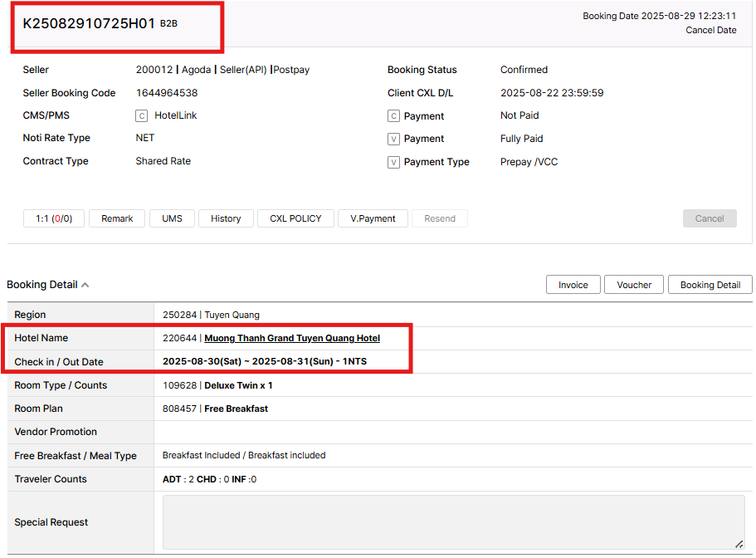The image size is (756, 558).
Task: Open the Voucher document
Action: pos(634,285)
